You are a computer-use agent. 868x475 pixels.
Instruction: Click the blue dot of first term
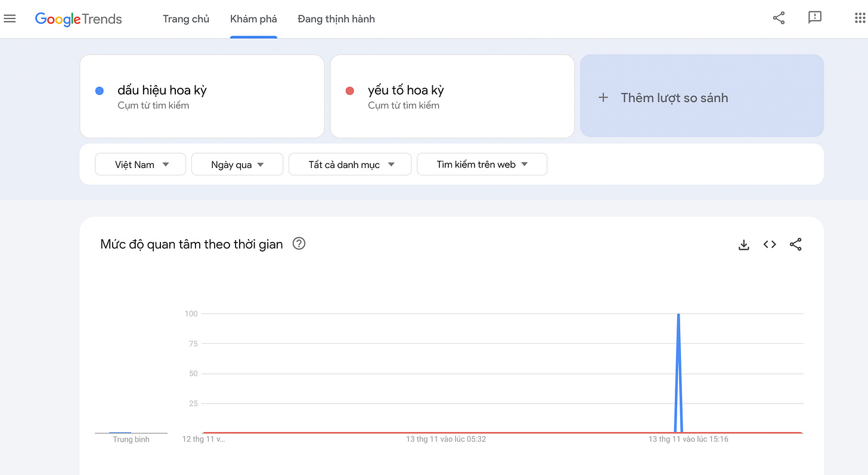pyautogui.click(x=100, y=91)
